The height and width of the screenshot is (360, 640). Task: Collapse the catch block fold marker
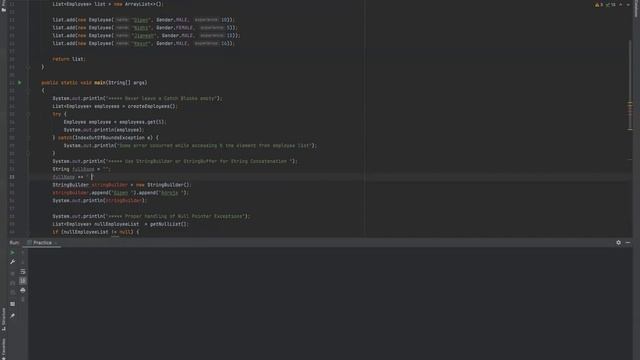point(28,138)
